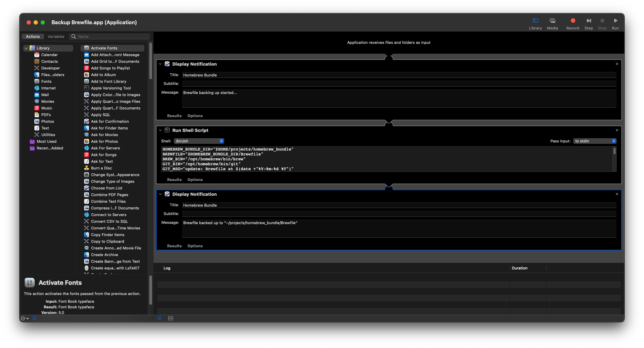Select the Actions tab

[x=33, y=36]
